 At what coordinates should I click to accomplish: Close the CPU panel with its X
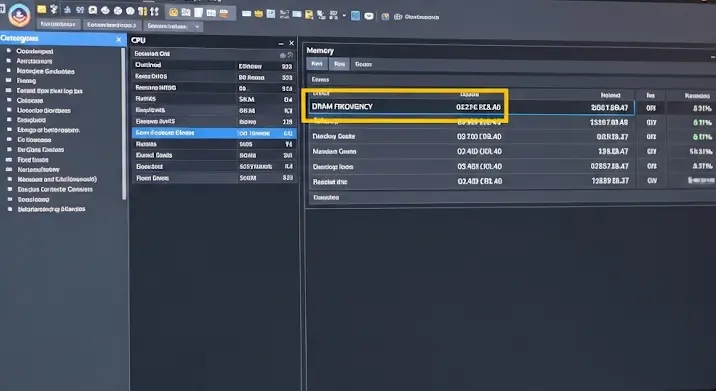coord(292,43)
